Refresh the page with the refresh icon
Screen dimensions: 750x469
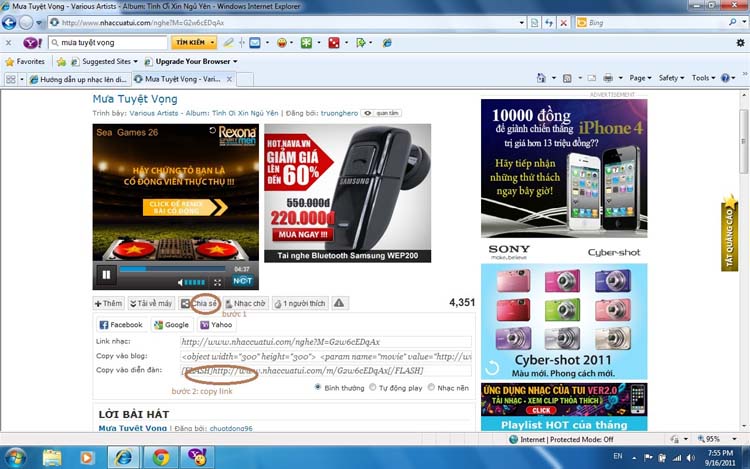[549, 22]
